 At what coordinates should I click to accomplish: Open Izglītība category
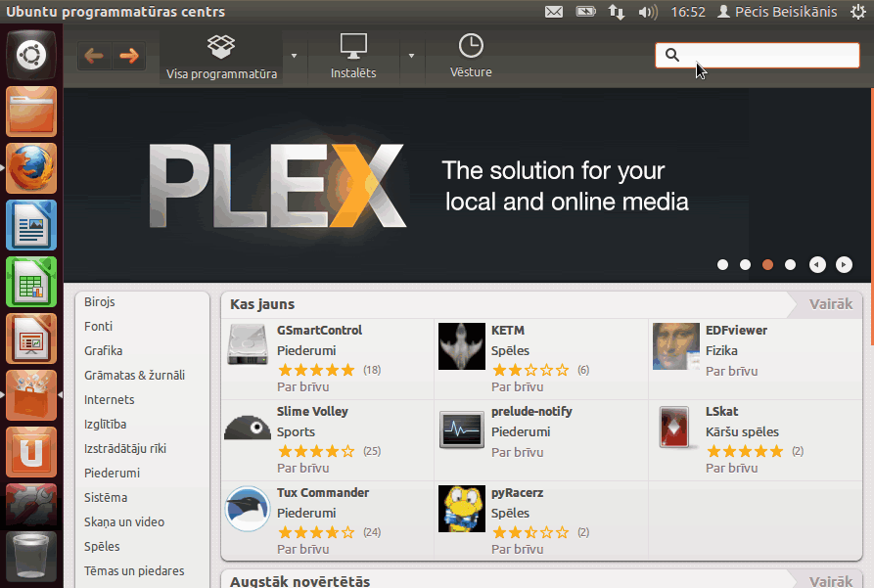[106, 425]
